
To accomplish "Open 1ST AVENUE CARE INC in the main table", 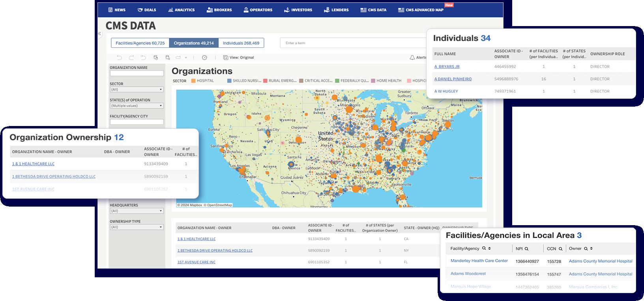I will (x=197, y=262).
